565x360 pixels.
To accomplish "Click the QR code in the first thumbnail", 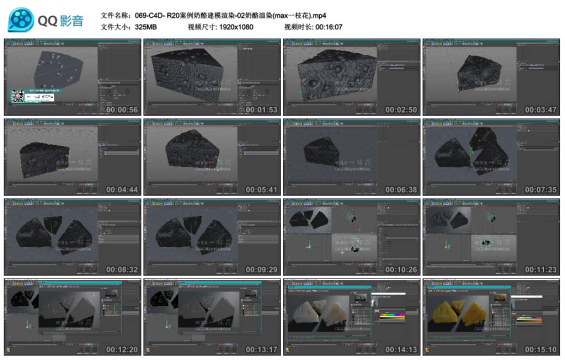I will (17, 96).
